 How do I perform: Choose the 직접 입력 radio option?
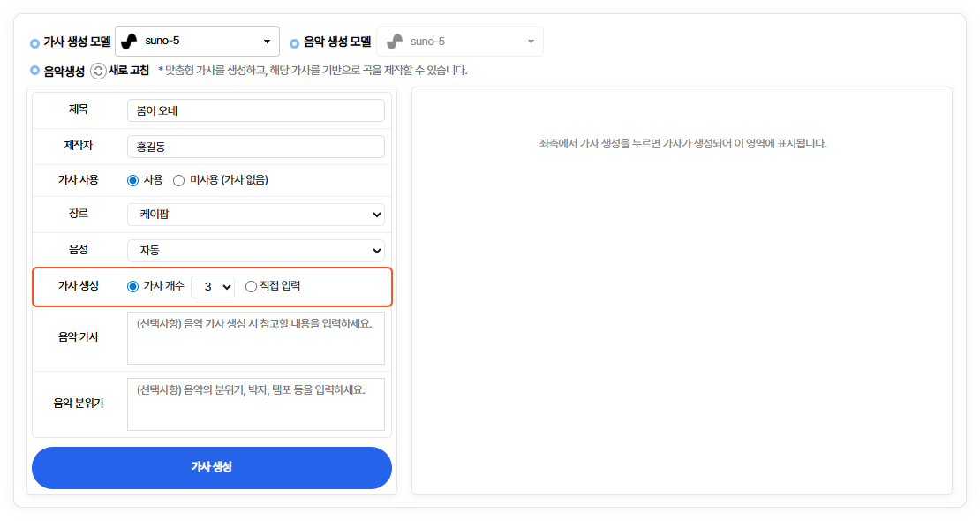coord(252,286)
